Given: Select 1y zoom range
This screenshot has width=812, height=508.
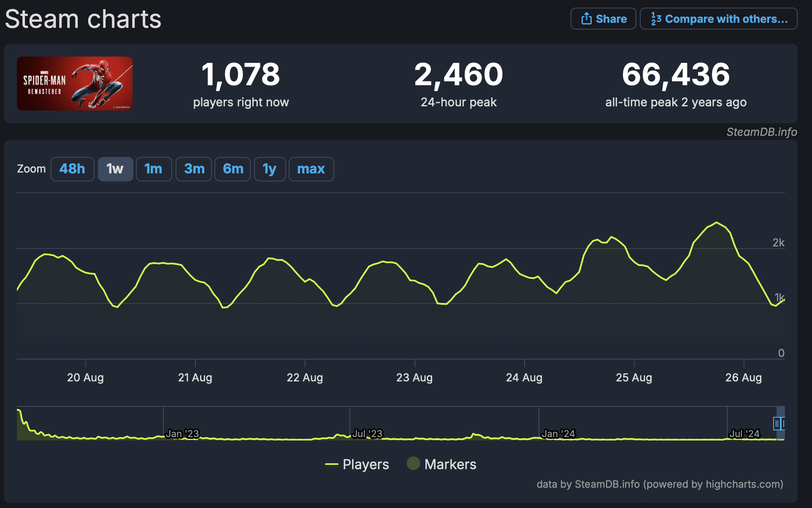Looking at the screenshot, I should (x=270, y=169).
